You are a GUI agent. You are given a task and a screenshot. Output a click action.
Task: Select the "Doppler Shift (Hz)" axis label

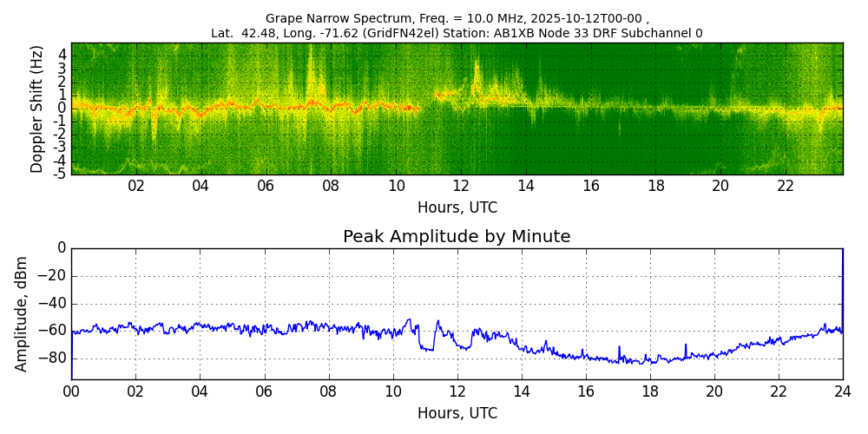(x=37, y=108)
